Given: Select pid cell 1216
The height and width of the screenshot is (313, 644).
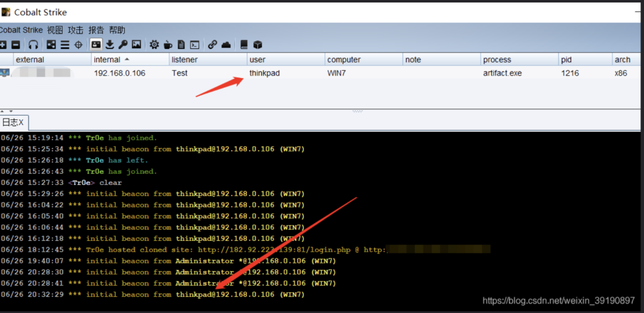Looking at the screenshot, I should pyautogui.click(x=570, y=73).
